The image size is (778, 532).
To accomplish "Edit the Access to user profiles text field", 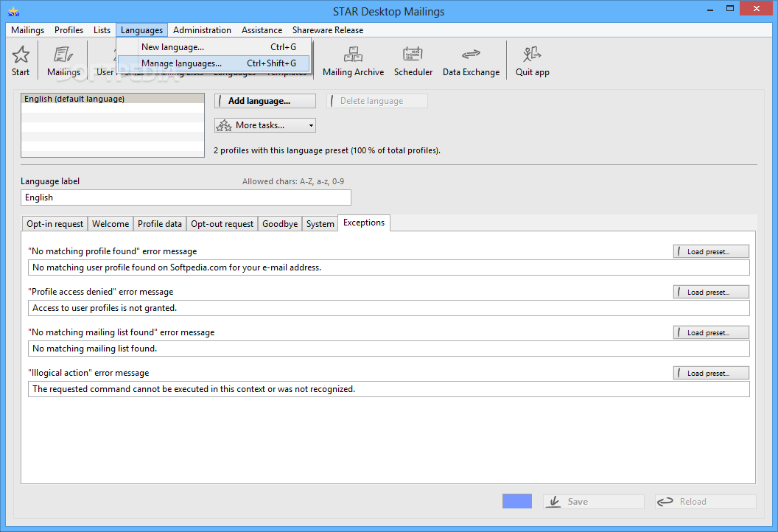I will coord(388,308).
